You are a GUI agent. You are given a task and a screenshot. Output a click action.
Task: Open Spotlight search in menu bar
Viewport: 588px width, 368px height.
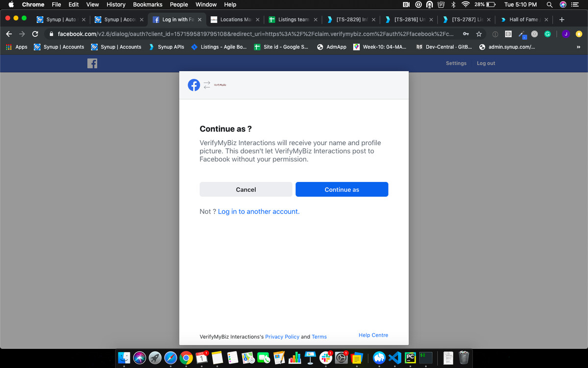click(x=550, y=4)
